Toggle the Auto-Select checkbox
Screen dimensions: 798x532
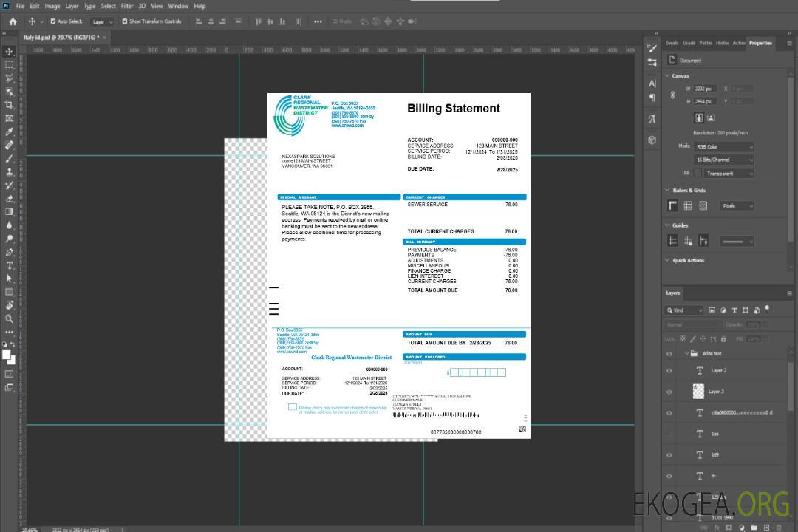(52, 21)
